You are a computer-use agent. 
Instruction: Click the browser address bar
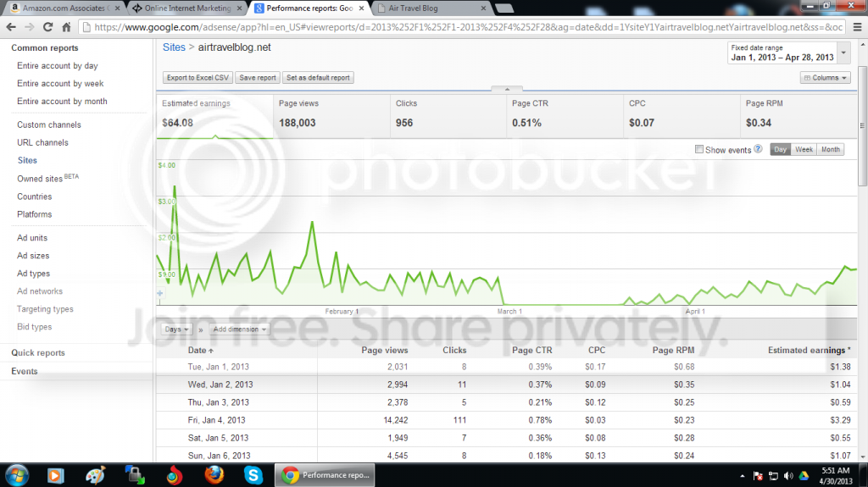(463, 26)
